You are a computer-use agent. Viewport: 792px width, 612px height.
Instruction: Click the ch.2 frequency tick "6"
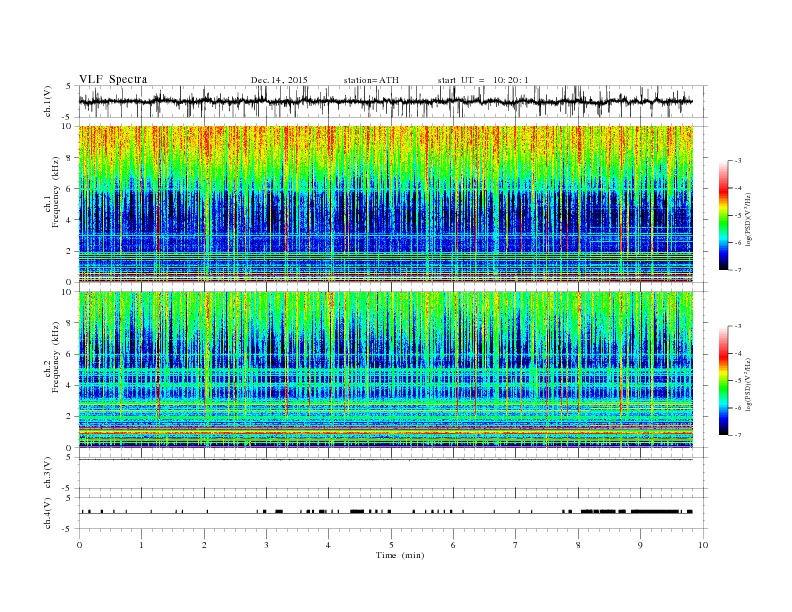[69, 354]
